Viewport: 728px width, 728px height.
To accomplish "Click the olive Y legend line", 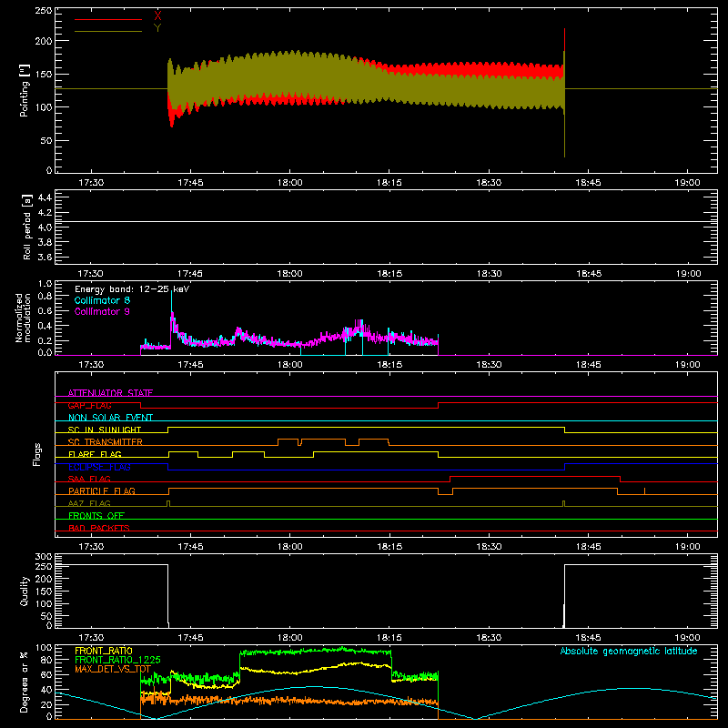I will [108, 31].
